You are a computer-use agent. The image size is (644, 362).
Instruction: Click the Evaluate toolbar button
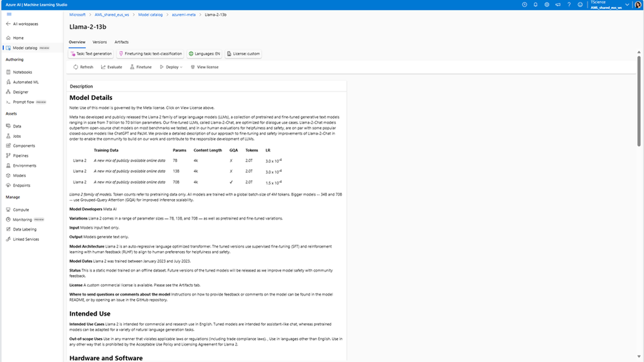click(x=112, y=67)
